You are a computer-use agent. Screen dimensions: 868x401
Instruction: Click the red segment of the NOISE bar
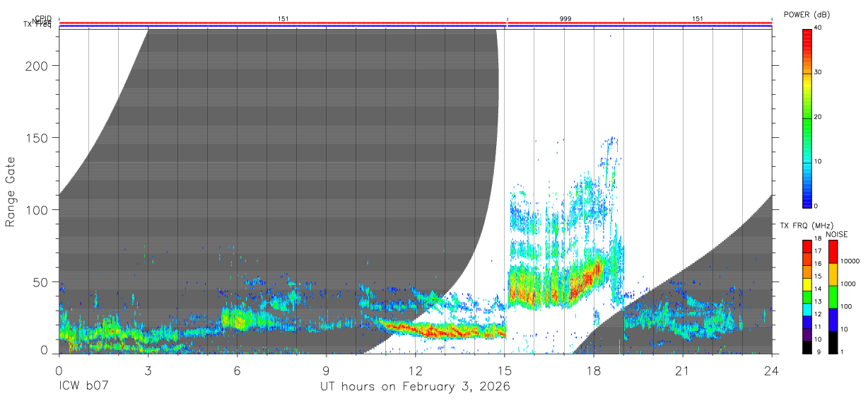point(833,252)
